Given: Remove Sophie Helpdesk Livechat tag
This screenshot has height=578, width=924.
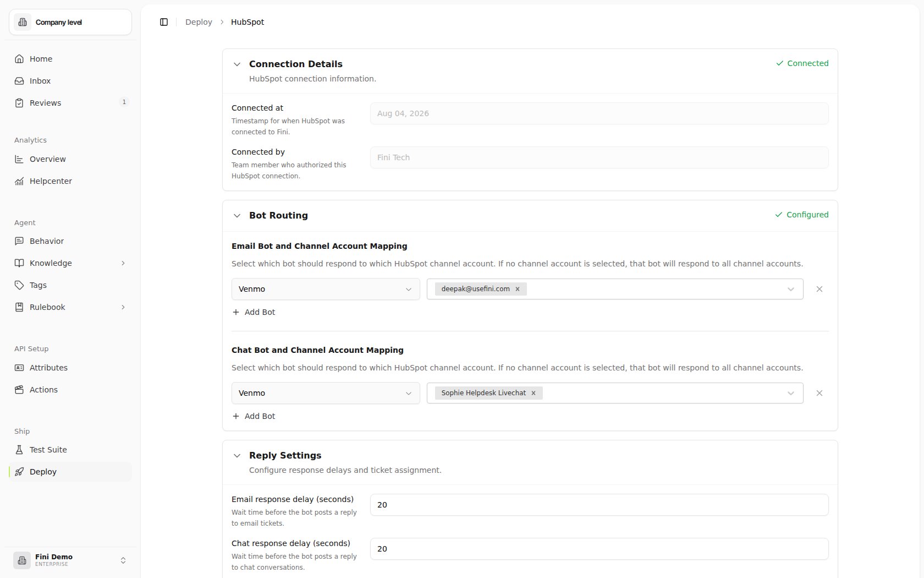Looking at the screenshot, I should (x=533, y=393).
